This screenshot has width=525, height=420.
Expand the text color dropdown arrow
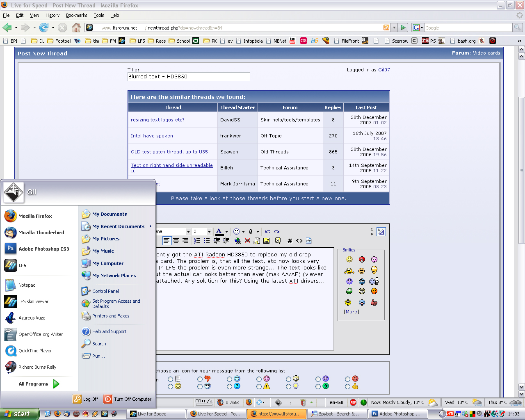point(226,232)
